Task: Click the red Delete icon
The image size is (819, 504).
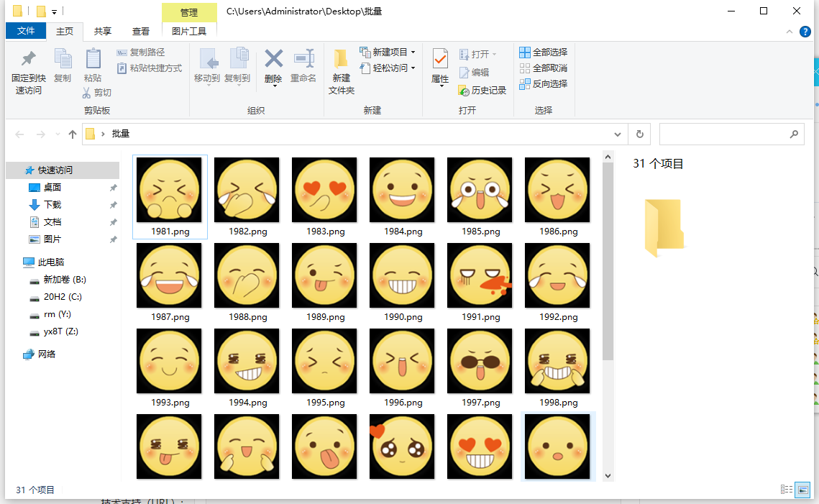Action: [x=273, y=60]
